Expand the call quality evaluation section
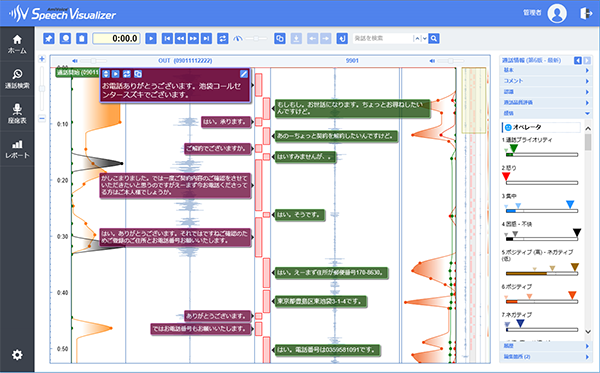This screenshot has height=373, width=600. coord(546,103)
